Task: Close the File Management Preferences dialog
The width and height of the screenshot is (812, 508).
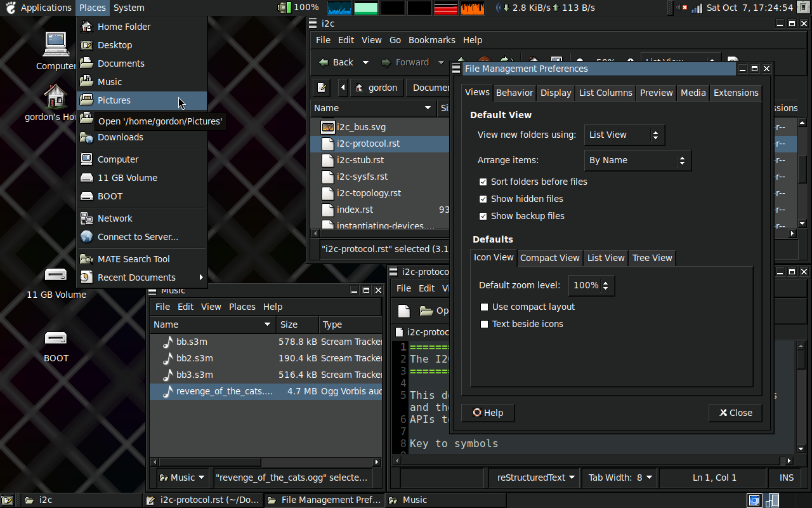Action: click(735, 413)
